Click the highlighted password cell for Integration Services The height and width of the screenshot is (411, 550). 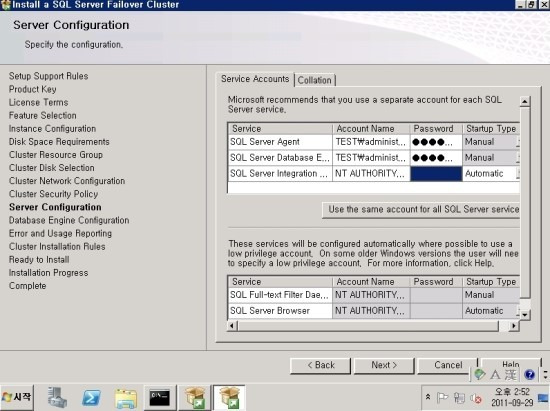click(436, 174)
